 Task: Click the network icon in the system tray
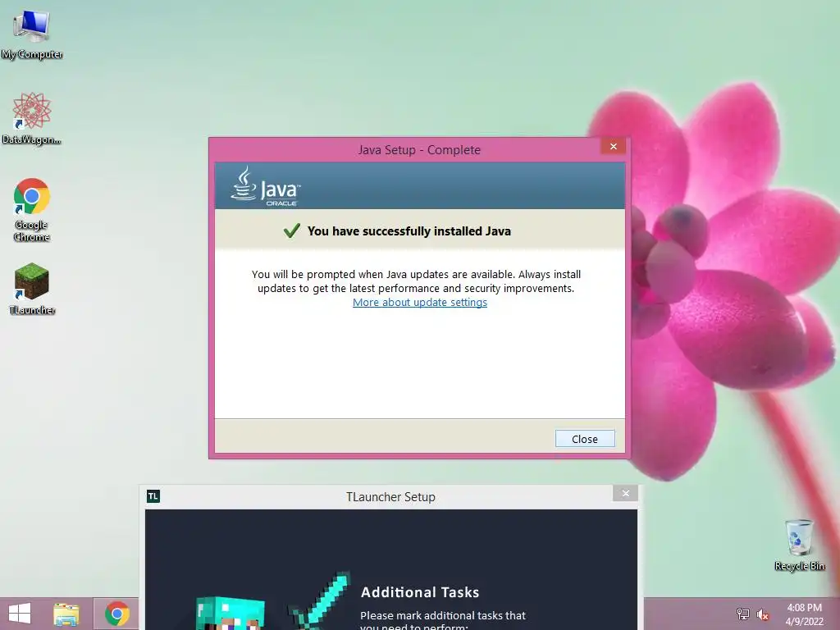click(743, 614)
